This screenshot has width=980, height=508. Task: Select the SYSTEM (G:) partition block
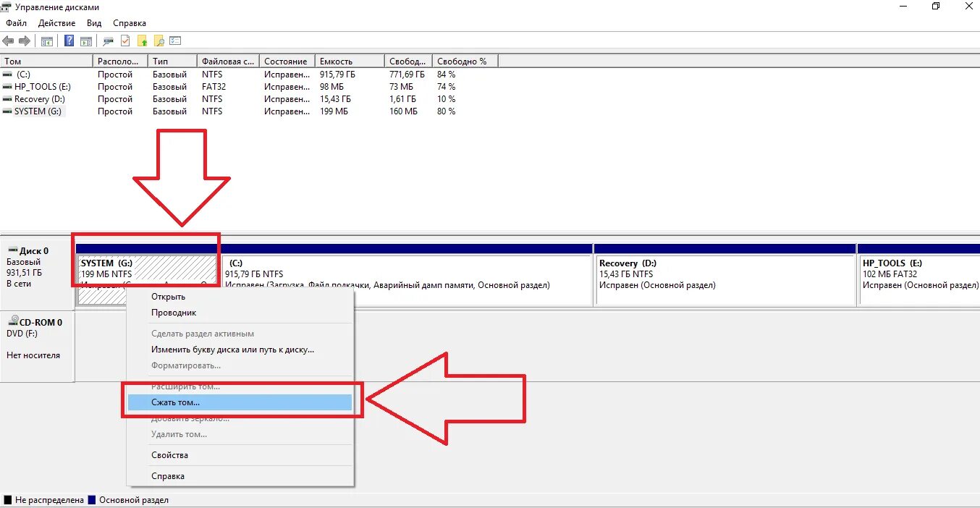tap(147, 275)
